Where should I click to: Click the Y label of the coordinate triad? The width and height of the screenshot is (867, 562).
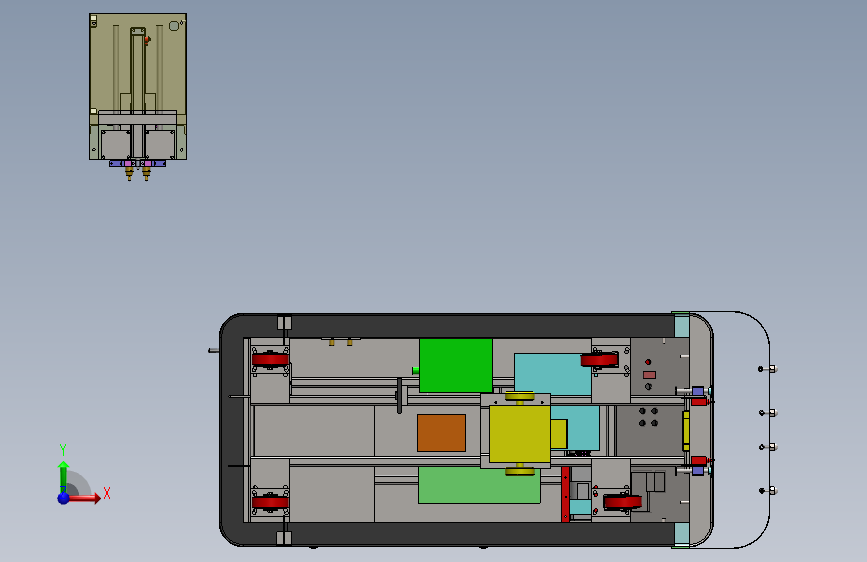click(x=63, y=450)
